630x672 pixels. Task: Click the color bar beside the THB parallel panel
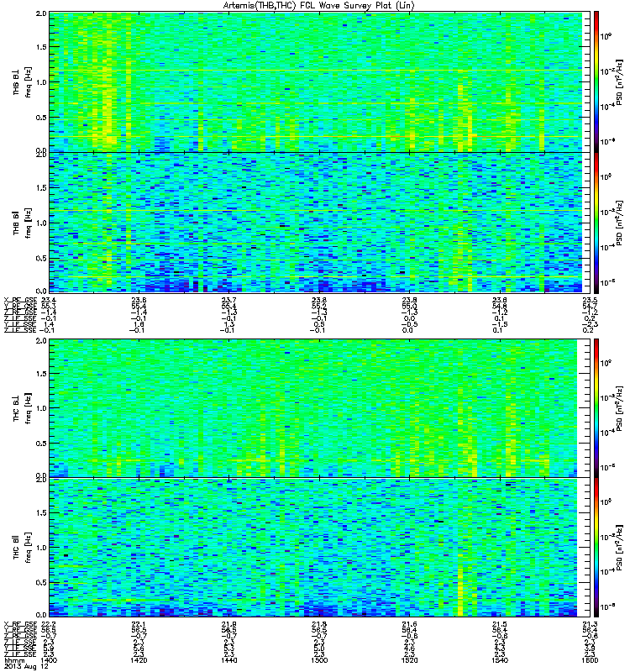tap(596, 223)
